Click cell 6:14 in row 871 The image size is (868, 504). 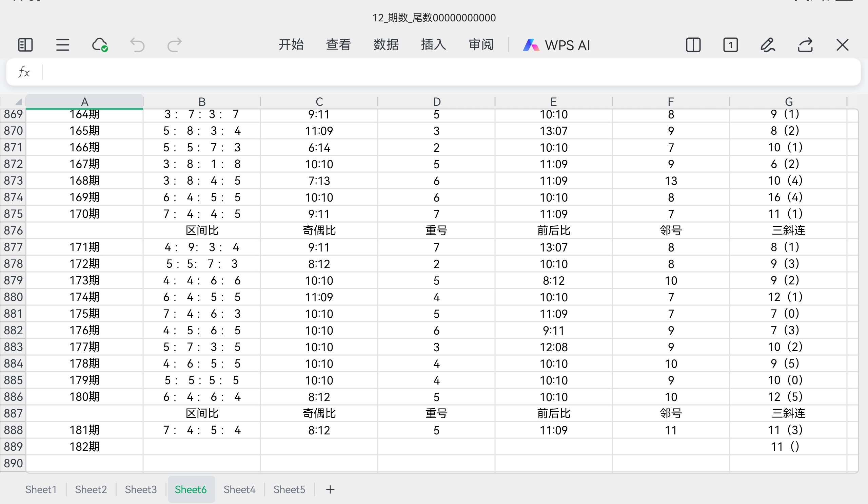[x=319, y=148]
